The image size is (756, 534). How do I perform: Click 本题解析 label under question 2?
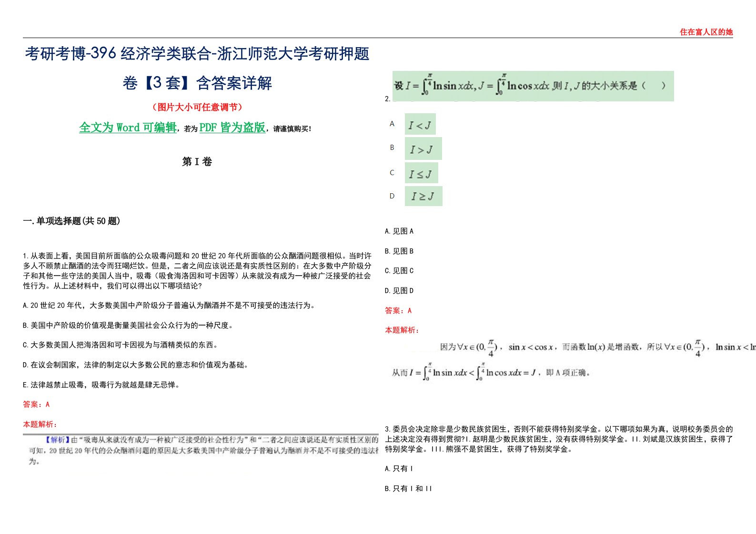[x=402, y=330]
